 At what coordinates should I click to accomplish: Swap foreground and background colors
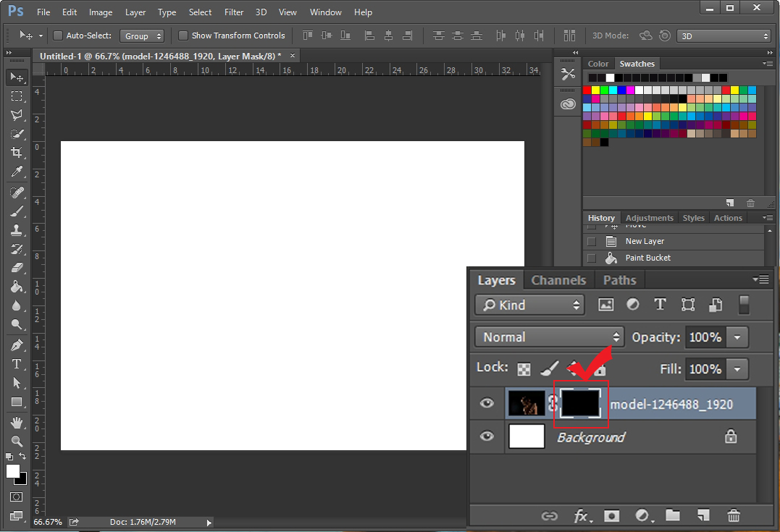22,456
